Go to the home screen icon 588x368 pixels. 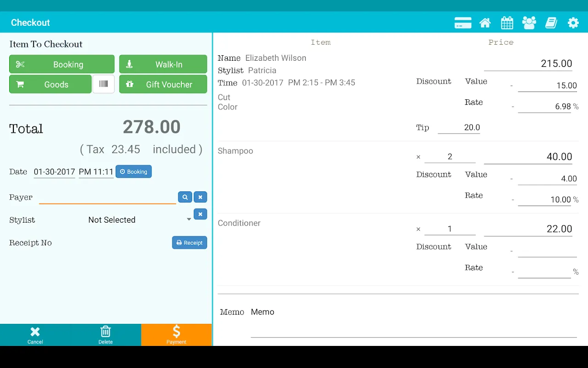point(485,23)
